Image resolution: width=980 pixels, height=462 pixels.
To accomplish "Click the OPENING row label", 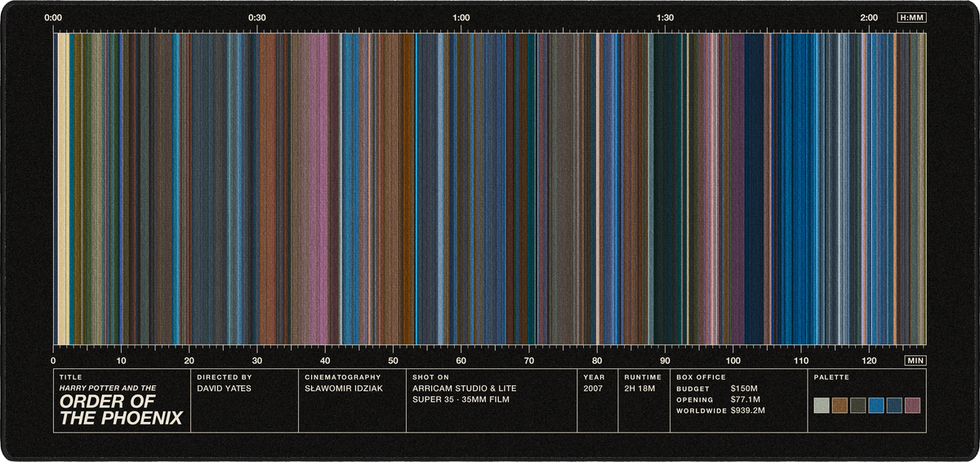I will (x=695, y=400).
